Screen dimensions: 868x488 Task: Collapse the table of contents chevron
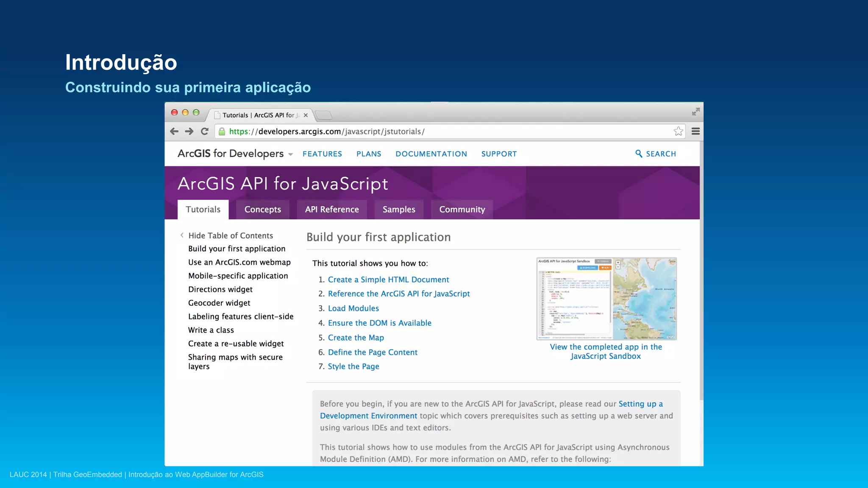[182, 235]
